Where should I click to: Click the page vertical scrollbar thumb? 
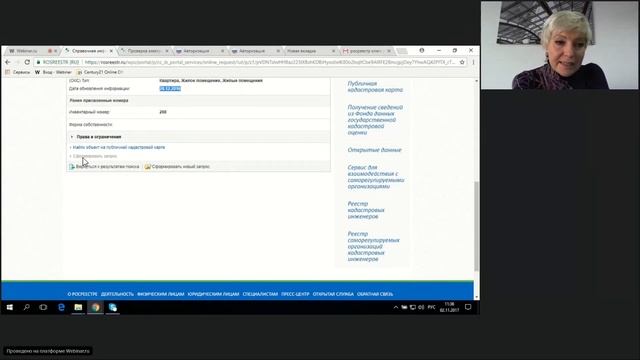(x=476, y=226)
